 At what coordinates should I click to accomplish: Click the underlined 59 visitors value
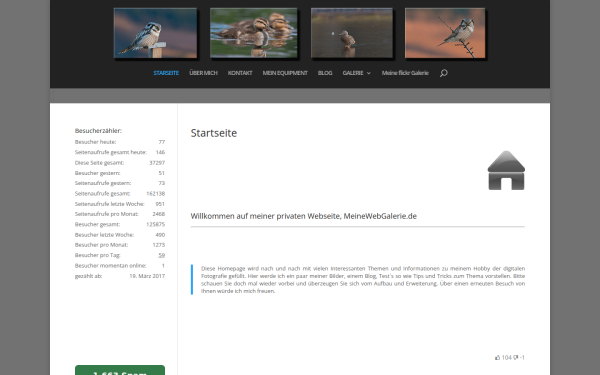click(161, 255)
